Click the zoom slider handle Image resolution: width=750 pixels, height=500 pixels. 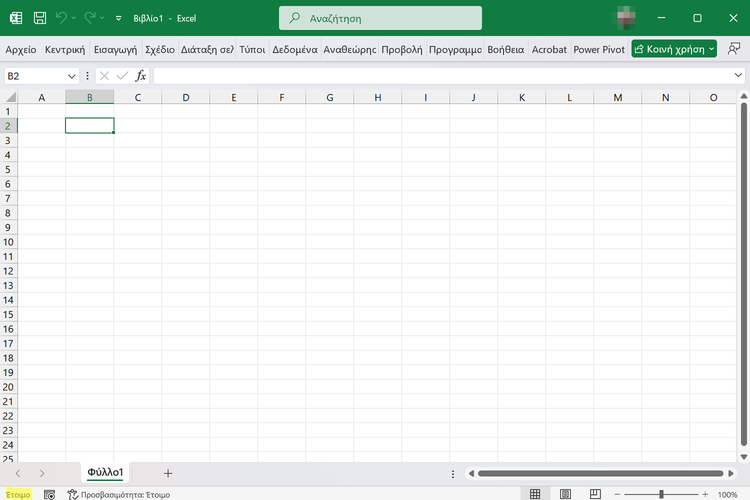pyautogui.click(x=661, y=494)
